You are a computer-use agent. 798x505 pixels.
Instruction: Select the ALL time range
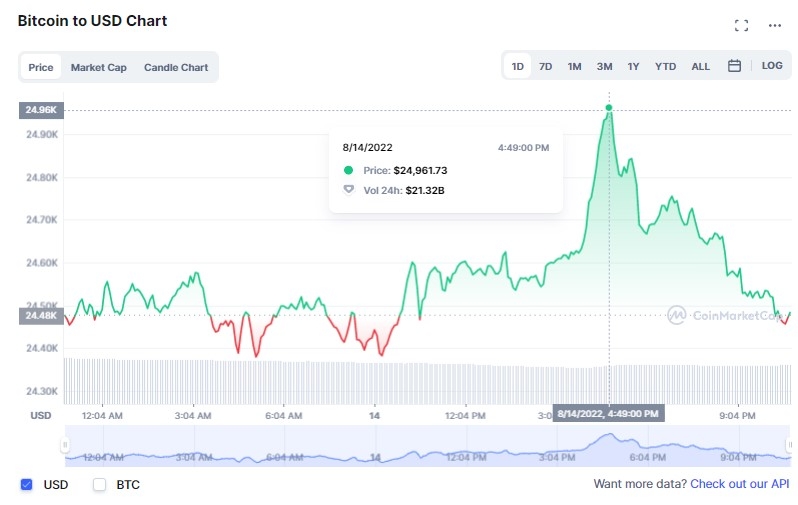701,66
